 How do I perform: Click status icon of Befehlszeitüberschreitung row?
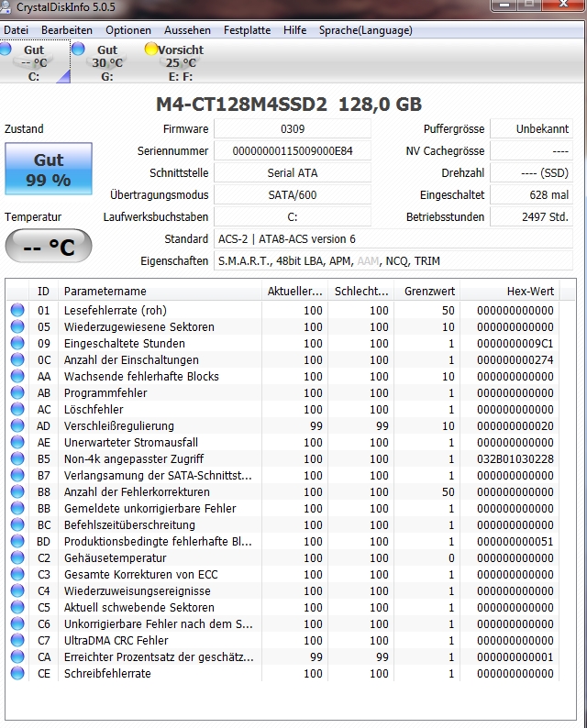click(x=17, y=524)
